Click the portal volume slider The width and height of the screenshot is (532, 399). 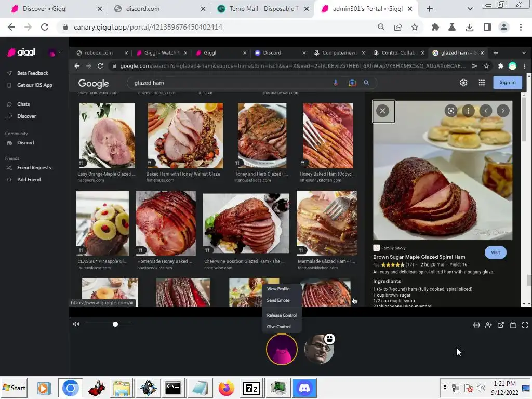108,324
